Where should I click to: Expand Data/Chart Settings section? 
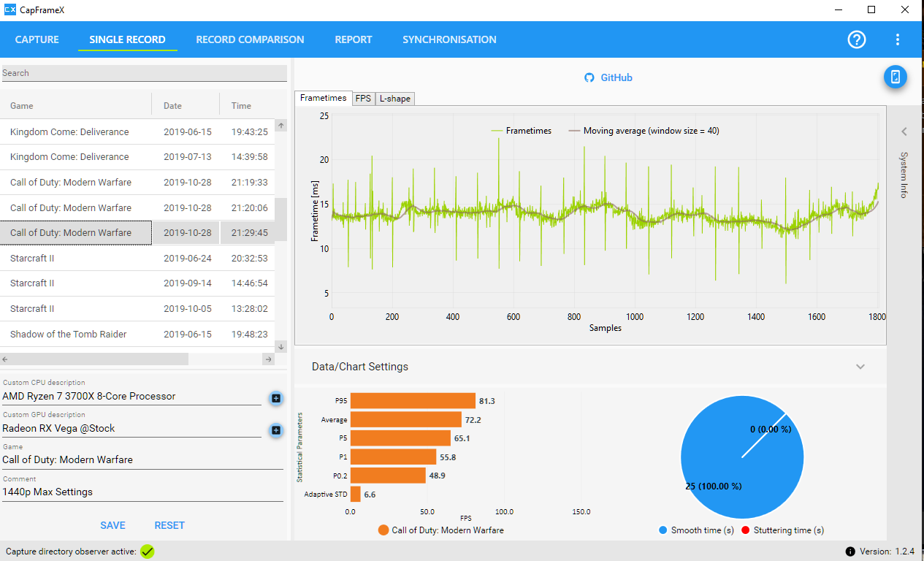tap(860, 367)
